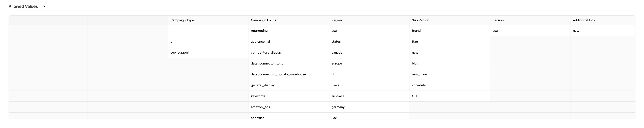Select the seo_support campaign type cell

[180, 53]
